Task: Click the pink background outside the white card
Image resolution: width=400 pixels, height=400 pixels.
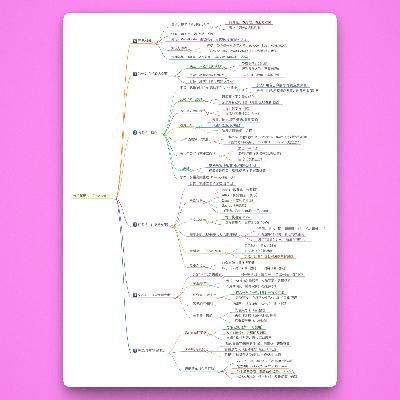Action: [32, 200]
